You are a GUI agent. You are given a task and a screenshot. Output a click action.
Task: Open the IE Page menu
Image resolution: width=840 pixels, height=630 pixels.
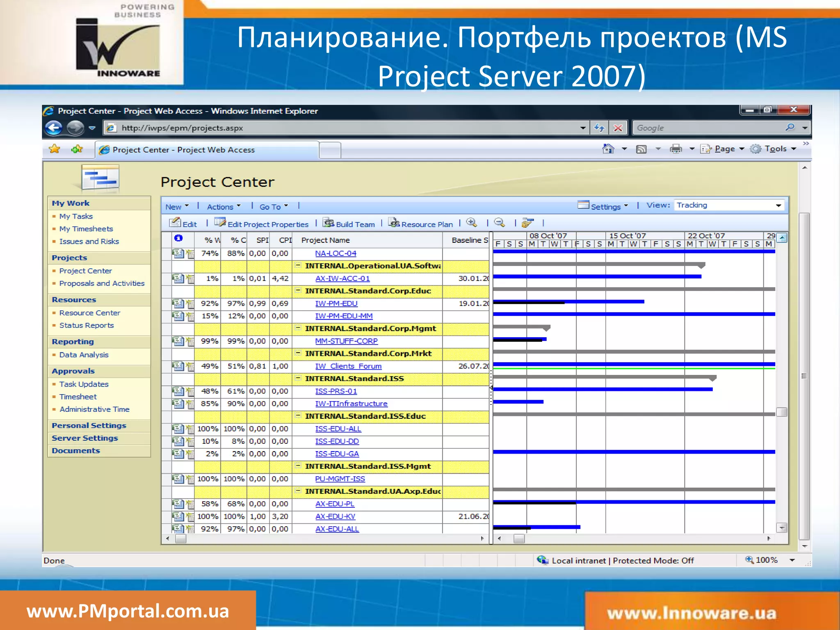(722, 149)
